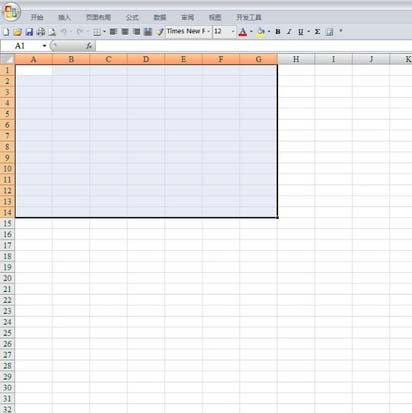
Task: Select column J header
Action: (371, 59)
